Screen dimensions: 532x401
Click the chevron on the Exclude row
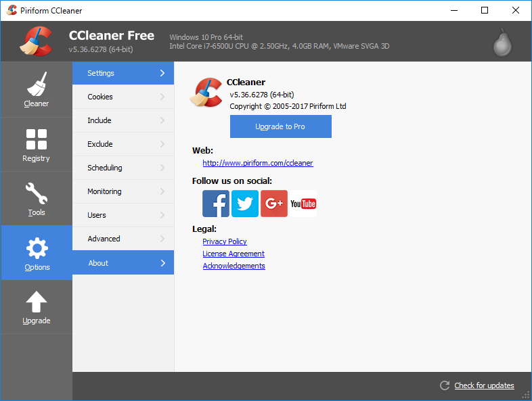pos(162,144)
